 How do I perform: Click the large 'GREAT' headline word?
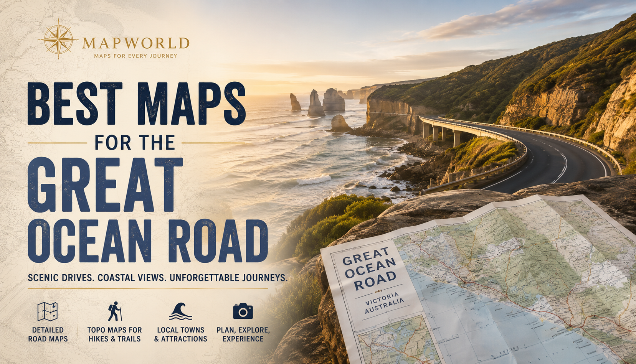pyautogui.click(x=104, y=185)
